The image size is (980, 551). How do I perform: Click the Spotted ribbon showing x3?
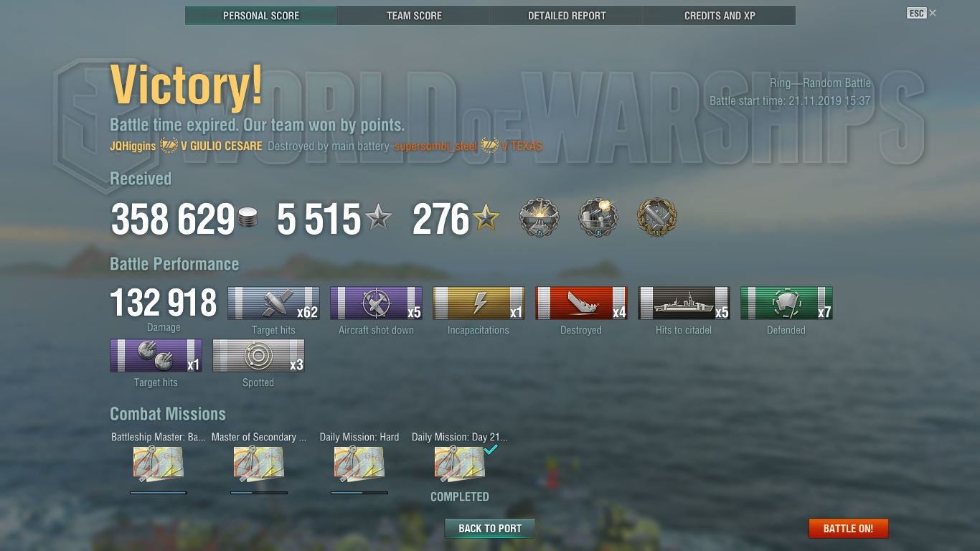pos(258,356)
